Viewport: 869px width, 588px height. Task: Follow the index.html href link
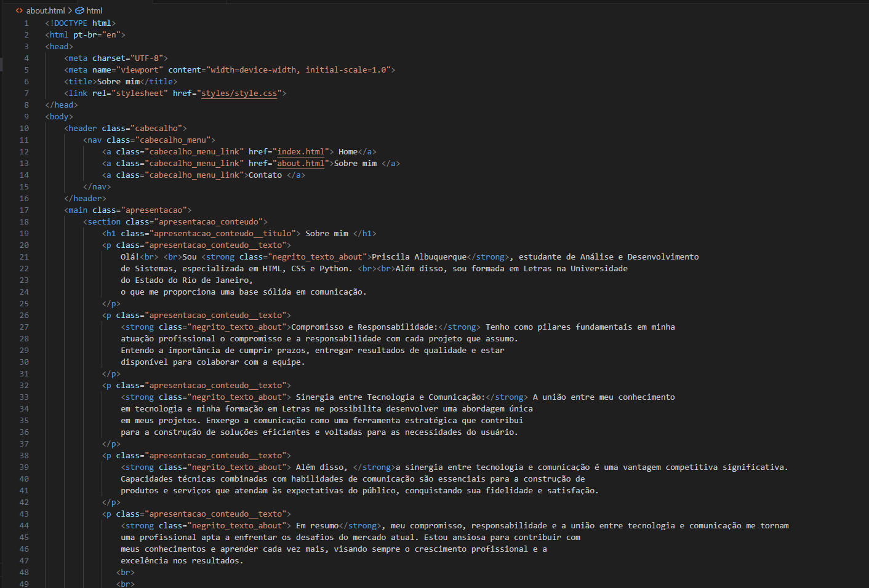click(300, 152)
